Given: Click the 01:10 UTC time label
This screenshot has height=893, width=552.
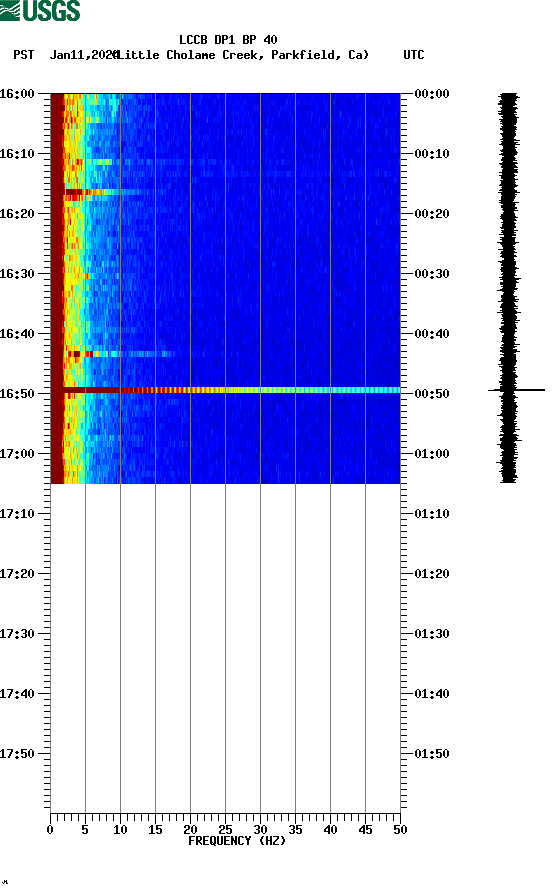Looking at the screenshot, I should (432, 514).
